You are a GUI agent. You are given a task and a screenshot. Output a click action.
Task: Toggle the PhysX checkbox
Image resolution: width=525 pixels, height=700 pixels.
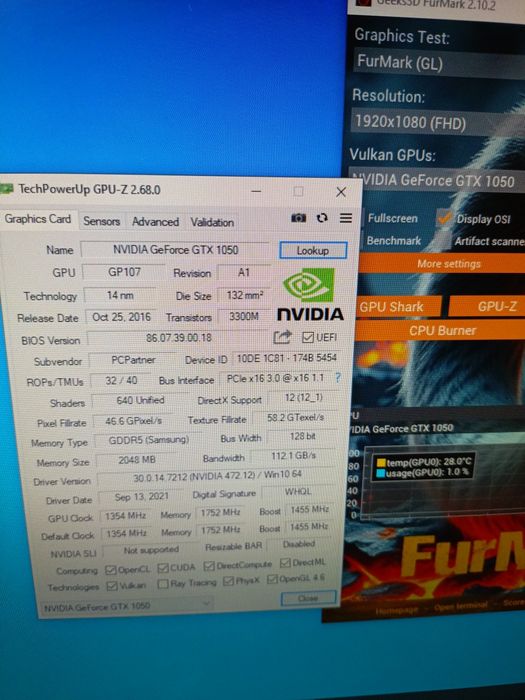(228, 581)
